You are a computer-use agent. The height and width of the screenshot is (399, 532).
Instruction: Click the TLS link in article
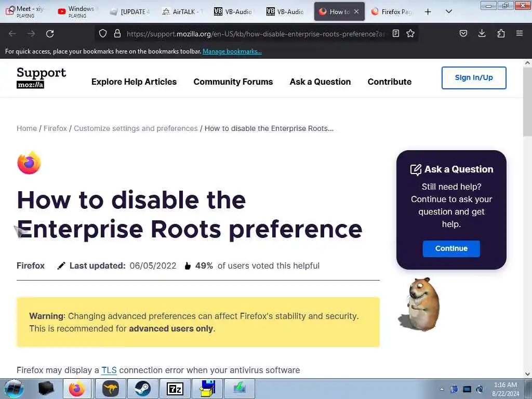[x=109, y=370]
